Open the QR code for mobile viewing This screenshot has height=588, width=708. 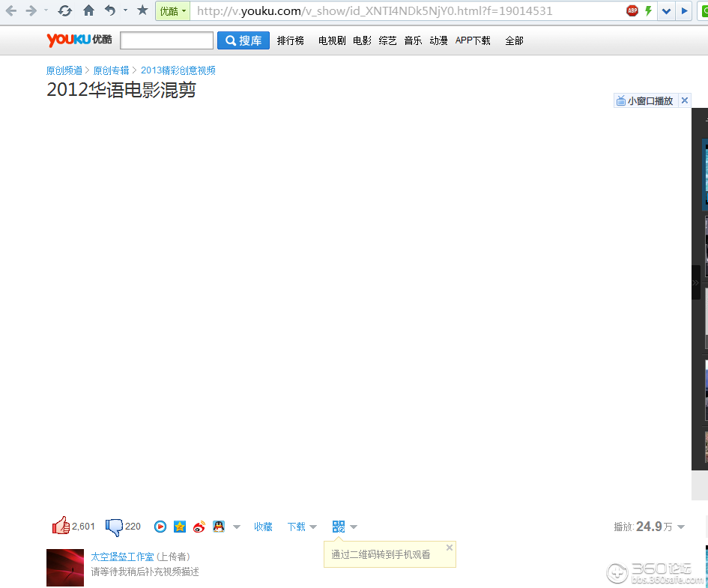pos(339,526)
